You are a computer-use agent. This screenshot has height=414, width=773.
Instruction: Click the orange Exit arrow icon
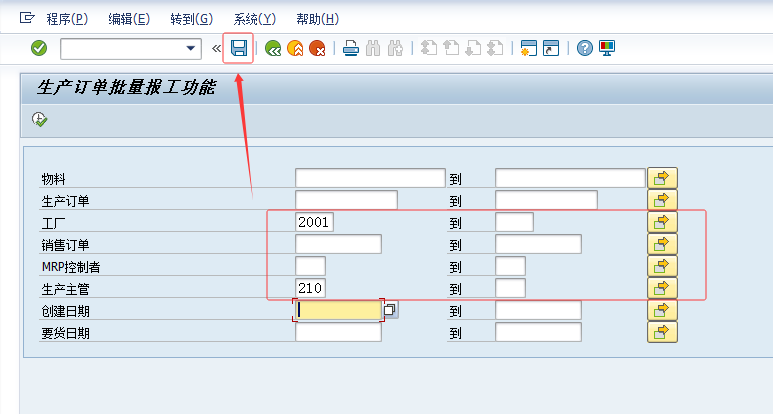point(295,48)
